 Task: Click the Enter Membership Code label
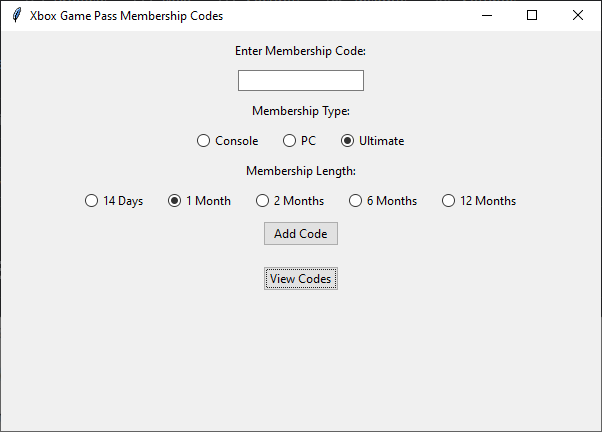pyautogui.click(x=300, y=51)
